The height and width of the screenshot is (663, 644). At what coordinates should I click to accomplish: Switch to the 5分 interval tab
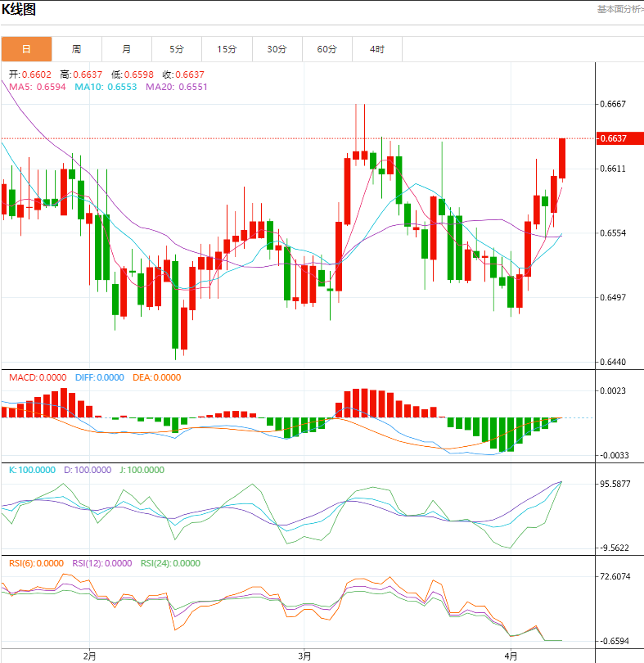(x=177, y=49)
